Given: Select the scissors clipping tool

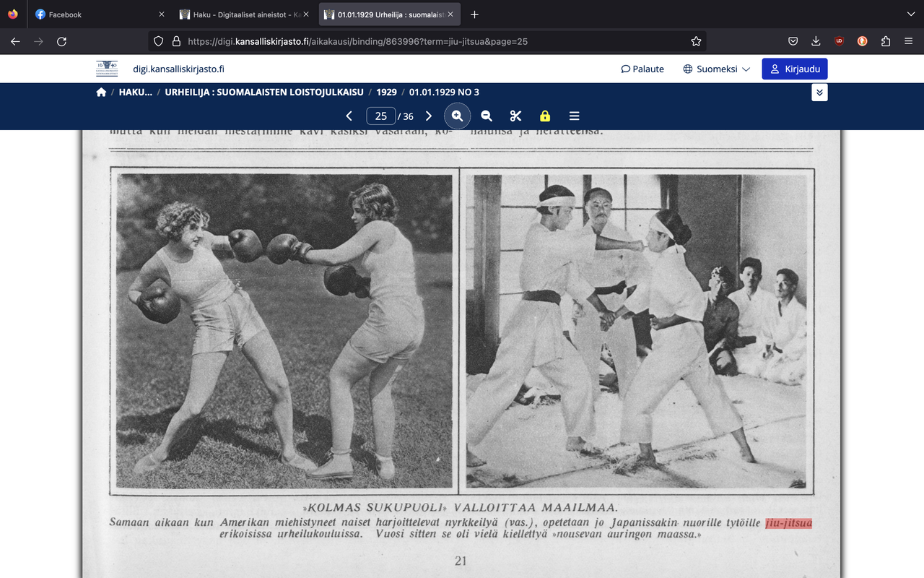Looking at the screenshot, I should [x=515, y=116].
